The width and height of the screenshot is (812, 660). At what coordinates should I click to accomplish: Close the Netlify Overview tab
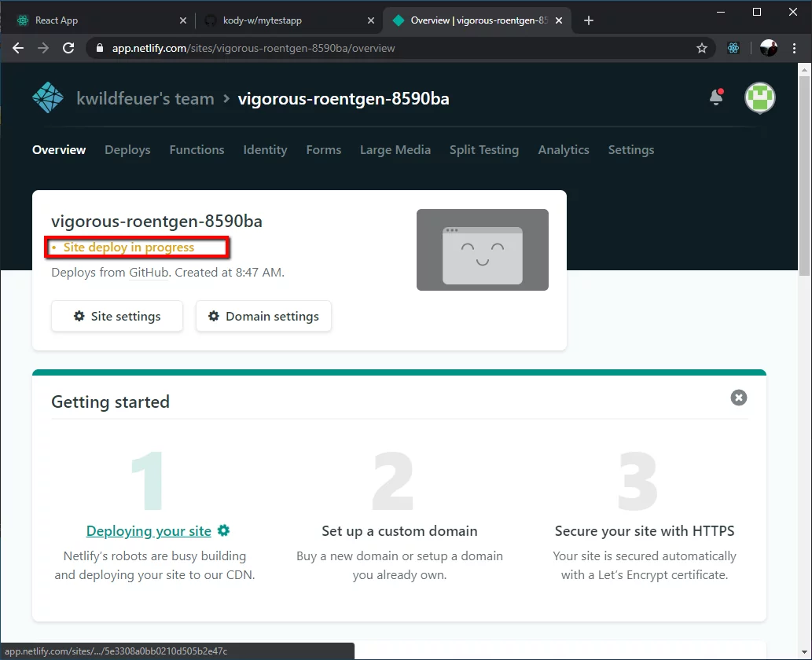tap(559, 20)
